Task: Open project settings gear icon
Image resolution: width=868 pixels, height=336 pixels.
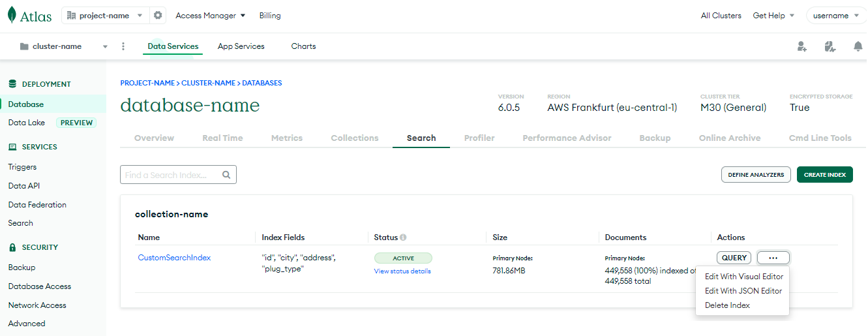Action: pyautogui.click(x=158, y=16)
